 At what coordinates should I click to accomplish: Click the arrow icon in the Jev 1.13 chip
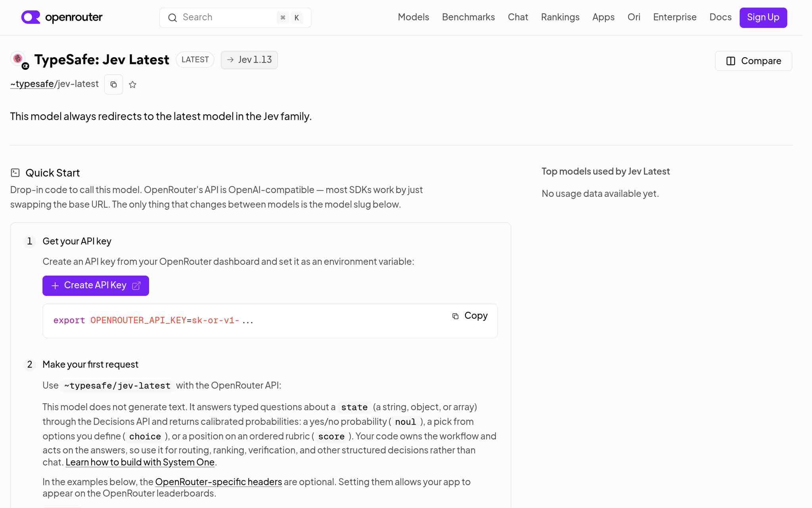230,60
